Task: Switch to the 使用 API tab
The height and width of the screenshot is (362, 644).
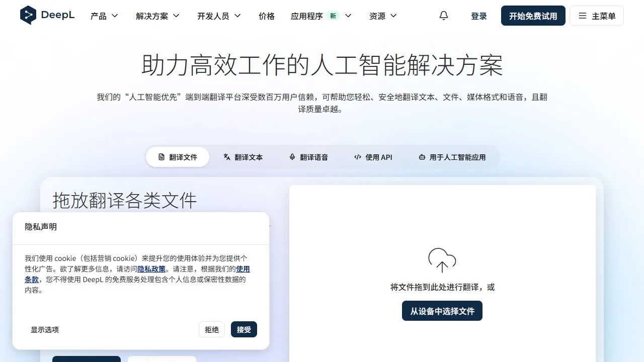Action: pos(373,157)
